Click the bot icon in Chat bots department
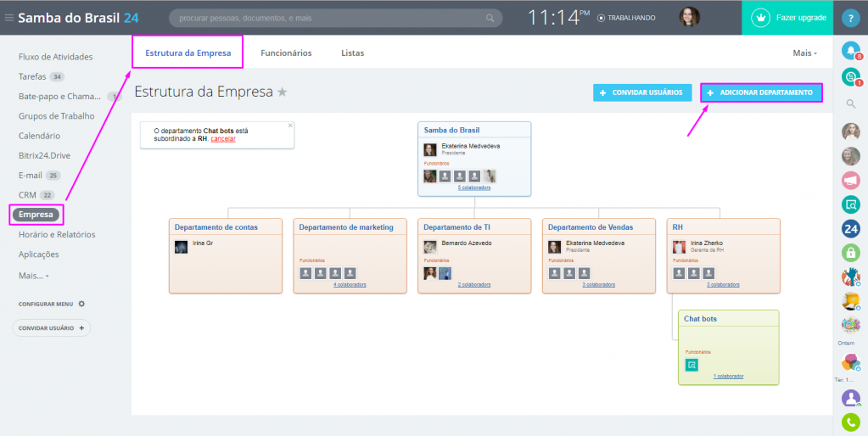The image size is (868, 436). coord(692,366)
